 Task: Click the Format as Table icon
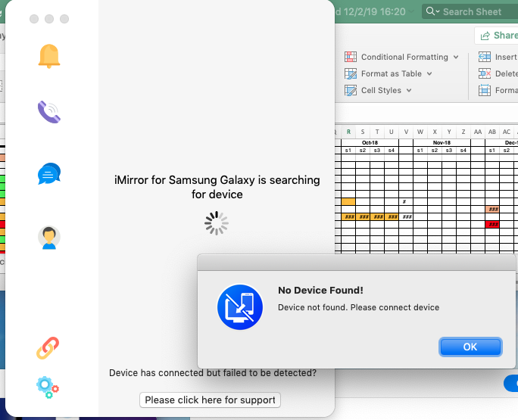pyautogui.click(x=351, y=73)
